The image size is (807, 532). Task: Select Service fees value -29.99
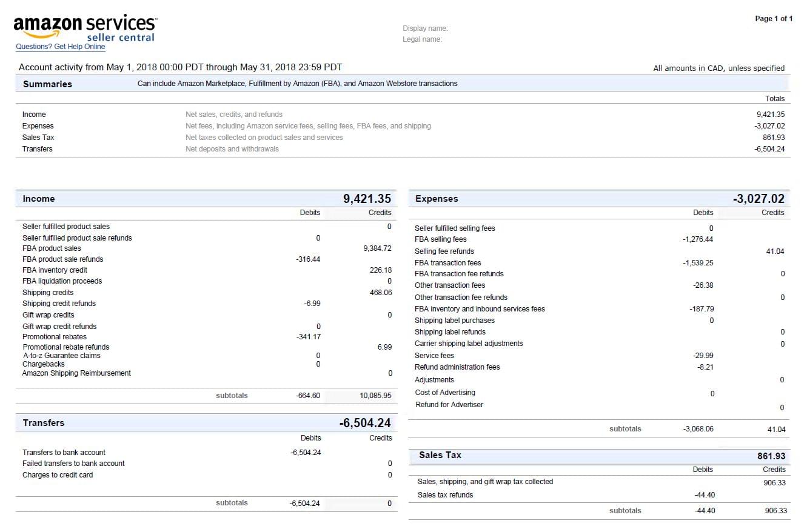tap(703, 356)
